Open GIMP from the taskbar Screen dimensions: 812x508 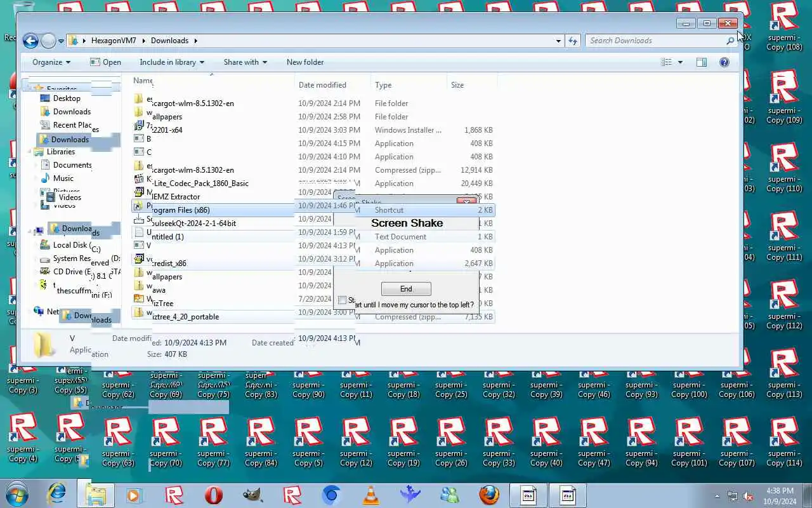[253, 495]
